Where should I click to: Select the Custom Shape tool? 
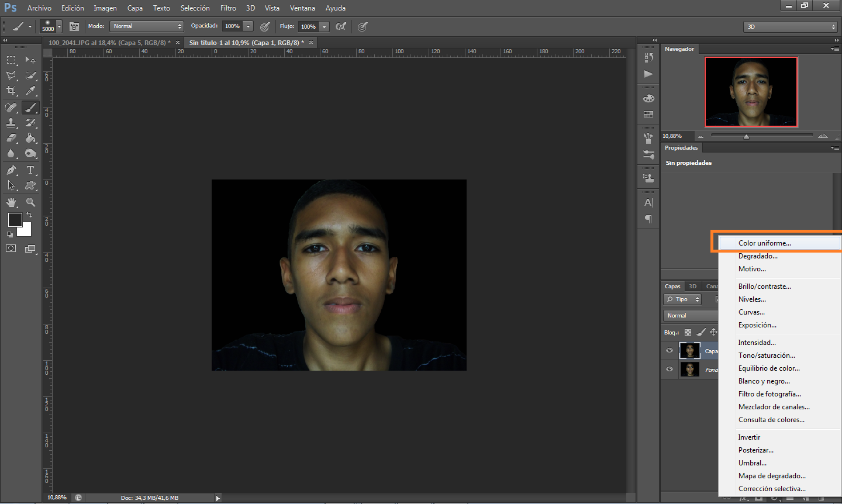30,185
